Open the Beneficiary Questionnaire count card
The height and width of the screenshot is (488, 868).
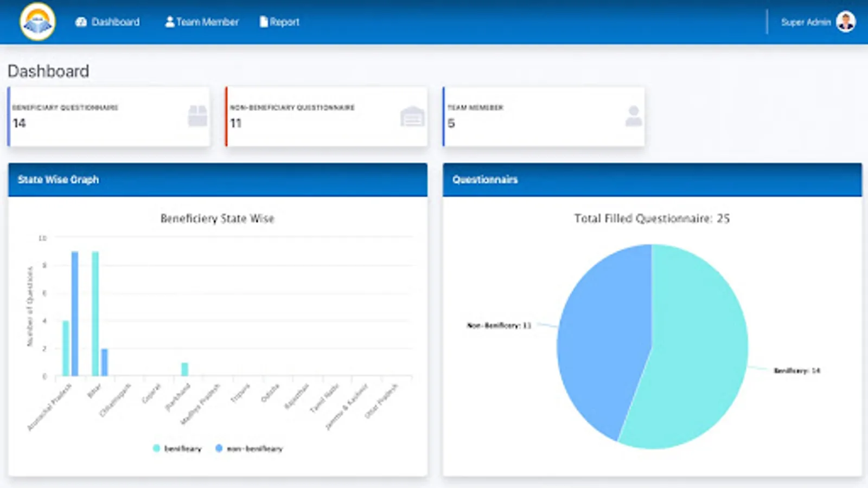[x=108, y=117]
